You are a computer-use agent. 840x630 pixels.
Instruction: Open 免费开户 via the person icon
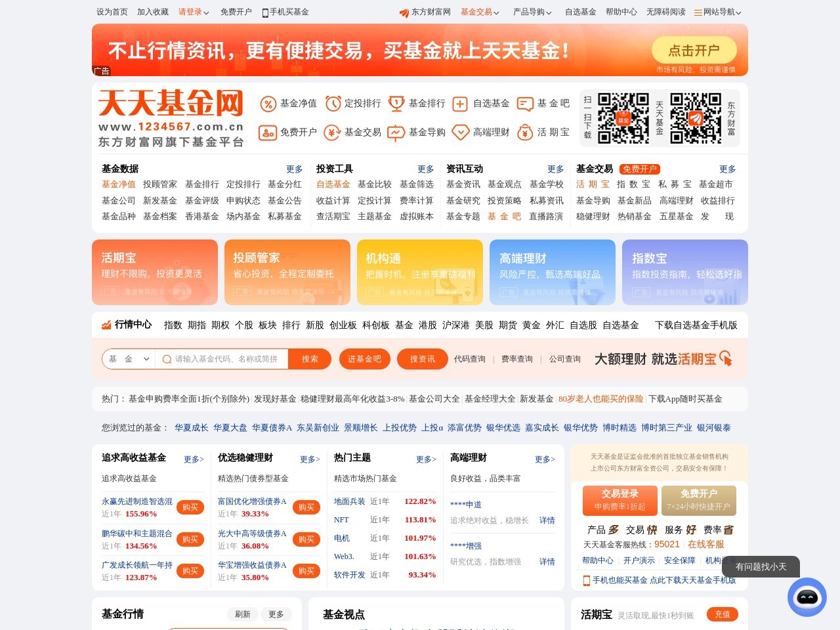click(268, 132)
